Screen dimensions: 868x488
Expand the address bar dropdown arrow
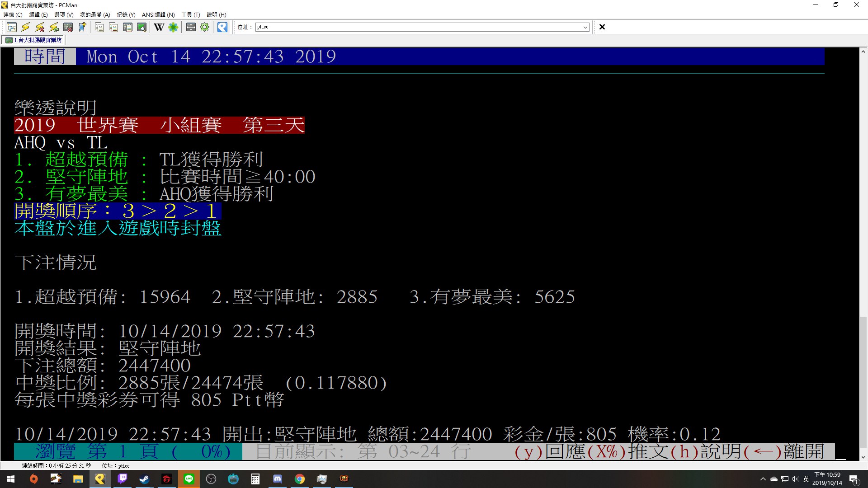click(x=585, y=27)
